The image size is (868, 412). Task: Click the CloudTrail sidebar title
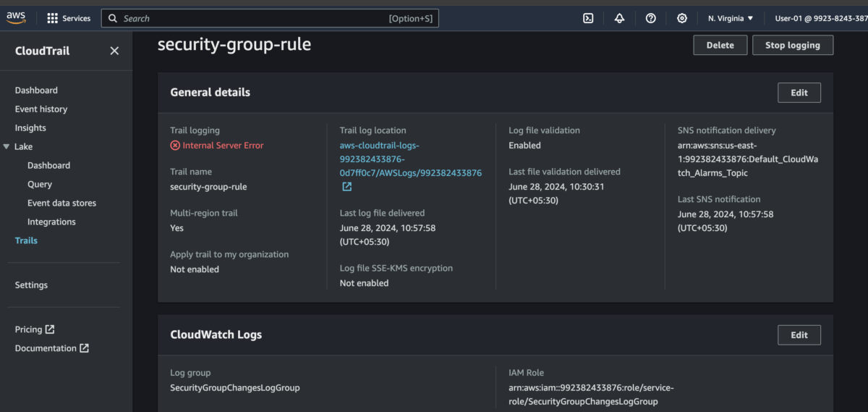(43, 51)
